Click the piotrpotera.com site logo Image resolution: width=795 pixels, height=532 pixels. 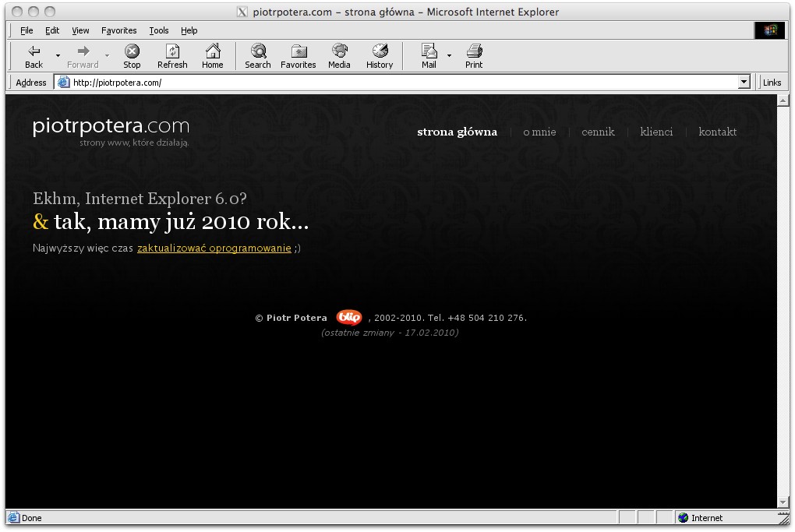[111, 125]
